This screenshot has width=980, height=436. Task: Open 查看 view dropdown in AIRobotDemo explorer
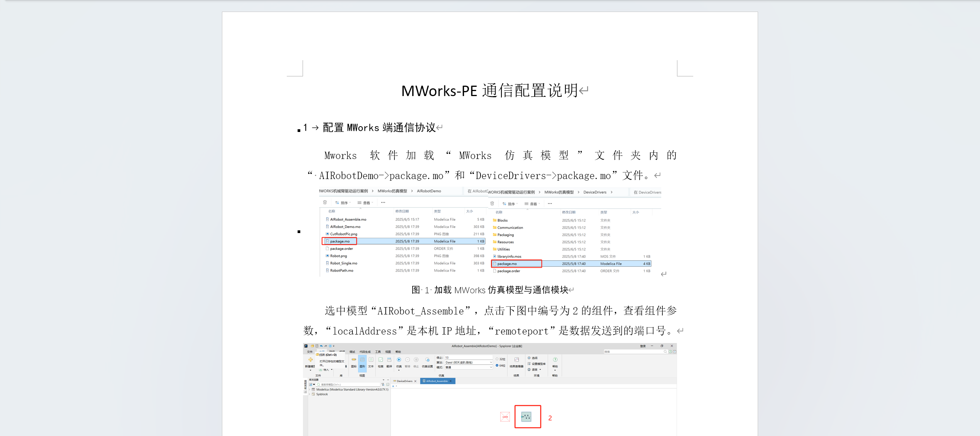point(365,203)
